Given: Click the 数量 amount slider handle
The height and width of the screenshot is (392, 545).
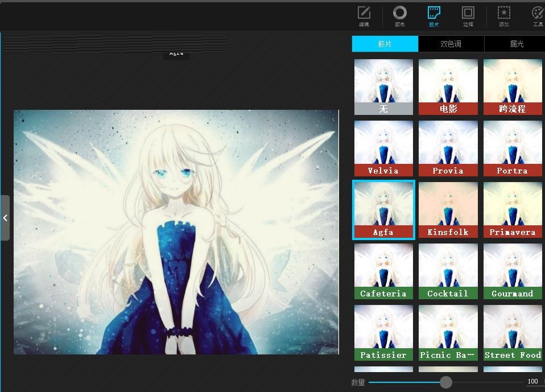Looking at the screenshot, I should (446, 382).
